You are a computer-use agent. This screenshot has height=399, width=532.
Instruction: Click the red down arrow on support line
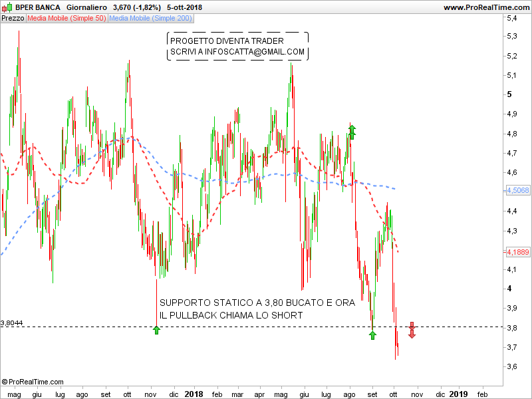pos(412,329)
